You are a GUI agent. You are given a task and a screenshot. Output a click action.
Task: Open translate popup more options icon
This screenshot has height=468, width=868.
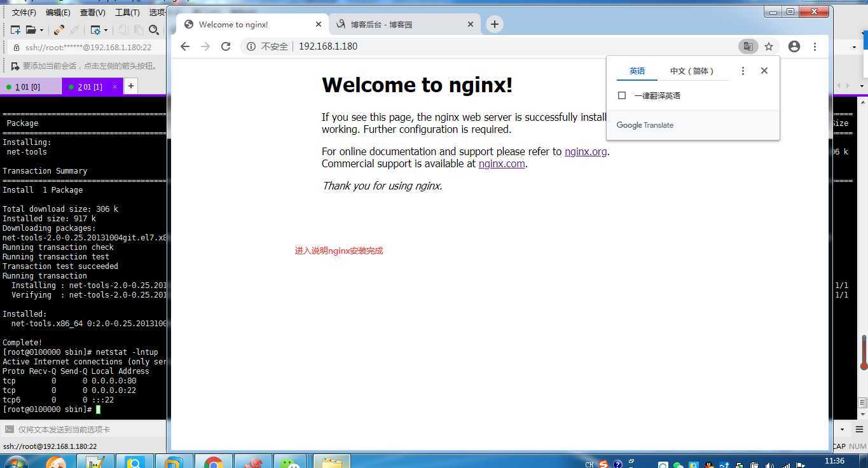pos(743,71)
